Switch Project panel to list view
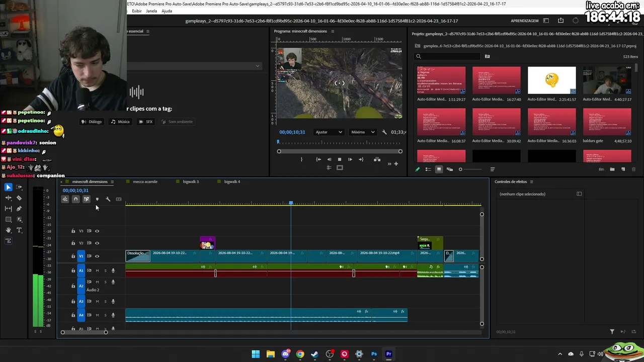644x362 pixels. tap(428, 169)
